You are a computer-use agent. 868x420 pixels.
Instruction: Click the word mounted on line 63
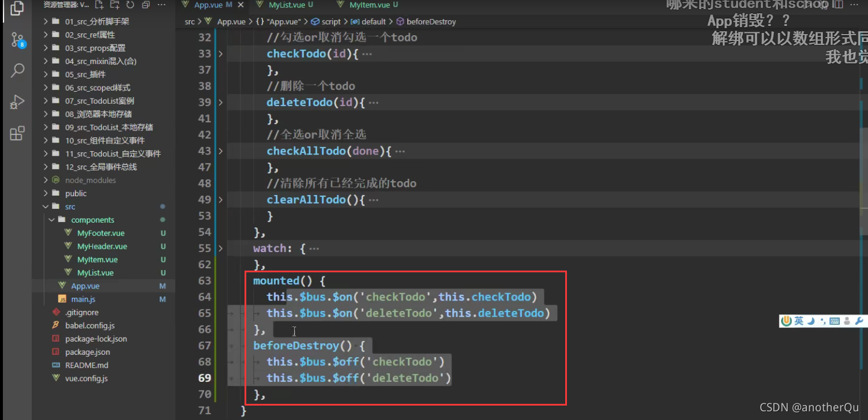click(276, 281)
